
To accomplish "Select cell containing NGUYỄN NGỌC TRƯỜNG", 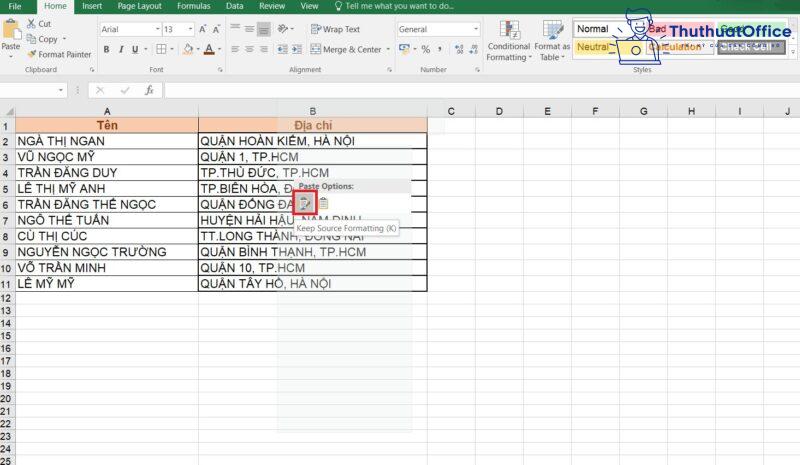I will (107, 252).
